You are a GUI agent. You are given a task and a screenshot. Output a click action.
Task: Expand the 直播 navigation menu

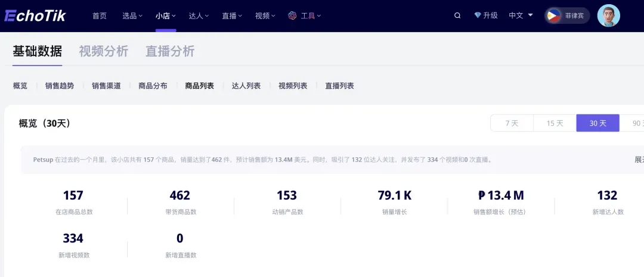232,15
